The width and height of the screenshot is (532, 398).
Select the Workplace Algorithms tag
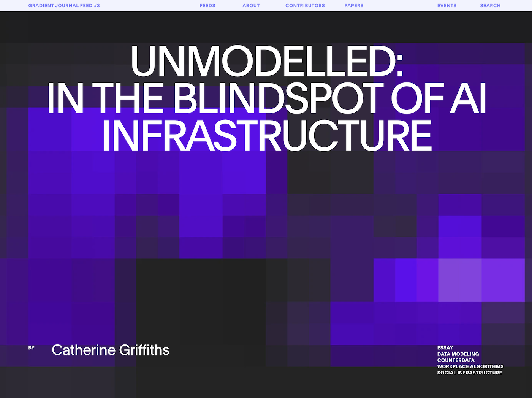[470, 366]
